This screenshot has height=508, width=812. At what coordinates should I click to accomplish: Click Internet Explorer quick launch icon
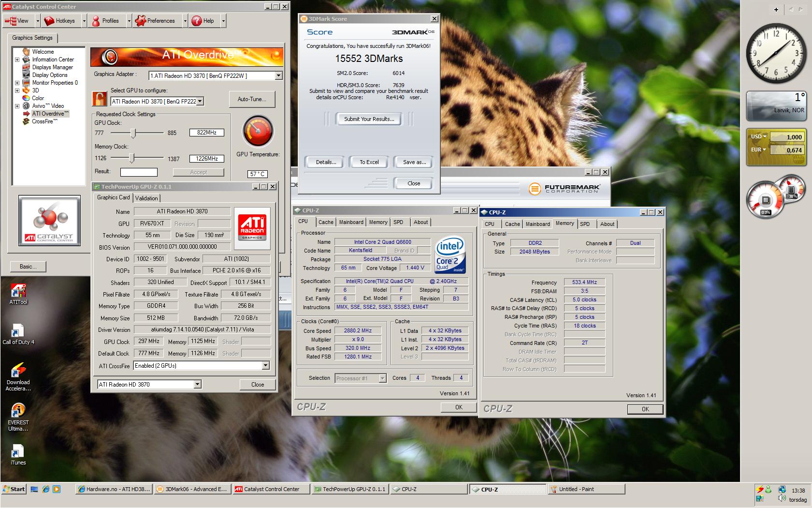click(45, 489)
